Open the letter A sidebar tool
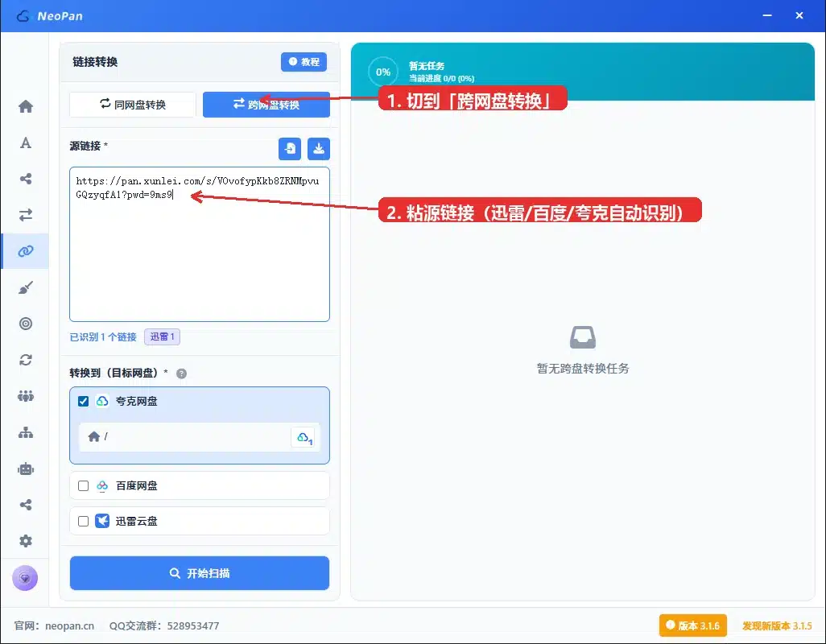Image resolution: width=826 pixels, height=644 pixels. point(25,142)
